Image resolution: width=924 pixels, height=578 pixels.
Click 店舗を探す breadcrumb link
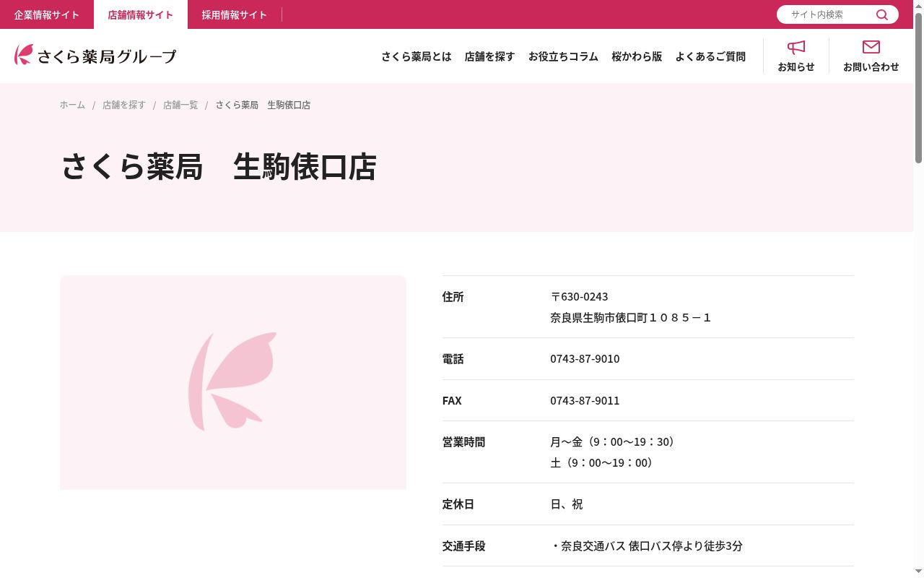click(x=124, y=105)
